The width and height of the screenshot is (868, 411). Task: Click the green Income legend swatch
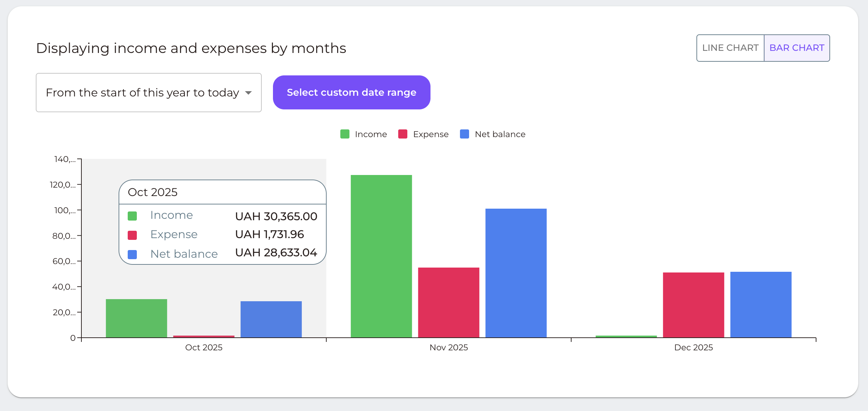click(345, 134)
